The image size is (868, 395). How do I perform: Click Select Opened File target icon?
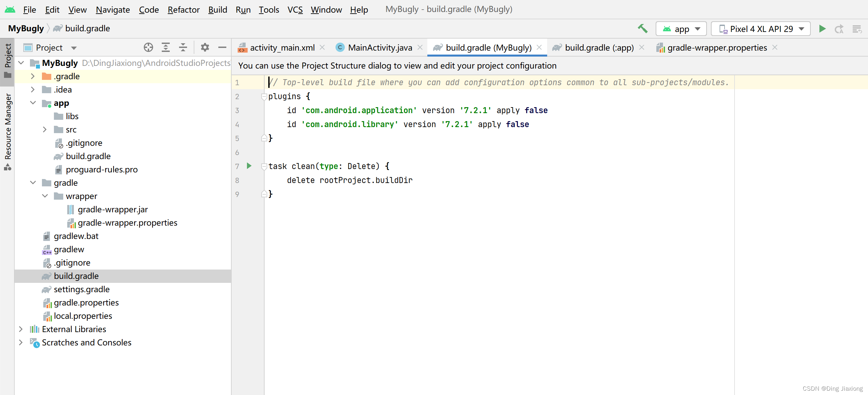pyautogui.click(x=148, y=48)
